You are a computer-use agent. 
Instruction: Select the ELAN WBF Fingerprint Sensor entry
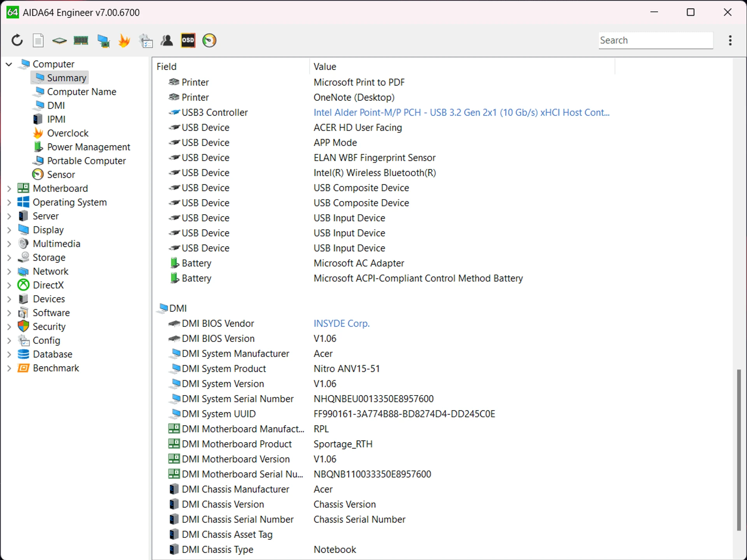click(374, 157)
